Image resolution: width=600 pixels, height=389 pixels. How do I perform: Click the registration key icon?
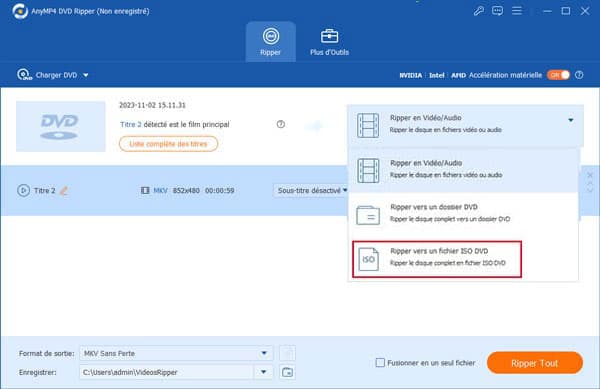[x=478, y=11]
